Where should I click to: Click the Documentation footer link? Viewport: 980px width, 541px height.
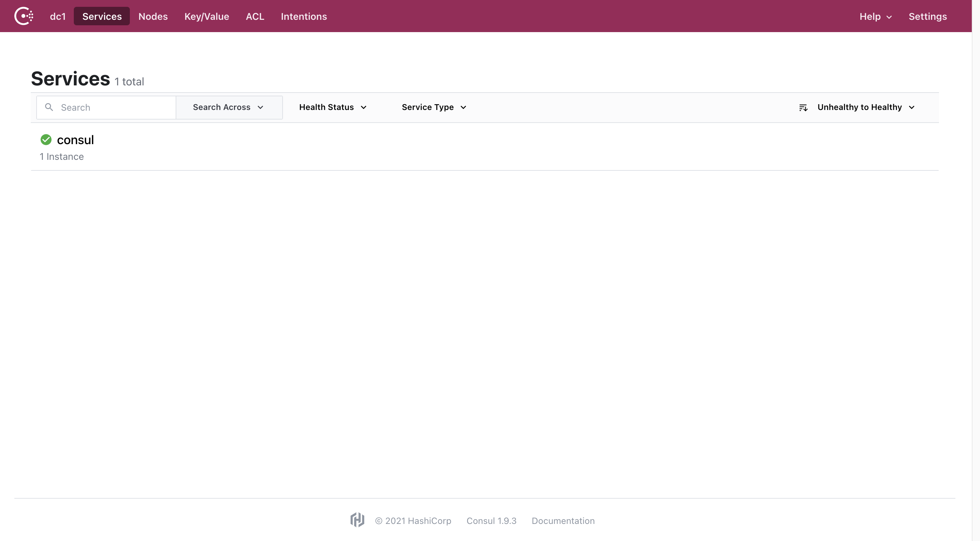563,521
